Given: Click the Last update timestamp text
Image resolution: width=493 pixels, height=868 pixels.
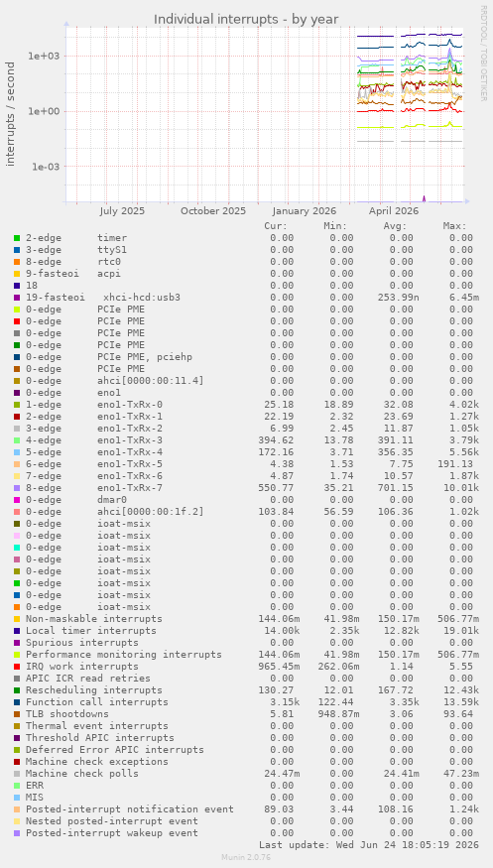Looking at the screenshot, I should (368, 845).
